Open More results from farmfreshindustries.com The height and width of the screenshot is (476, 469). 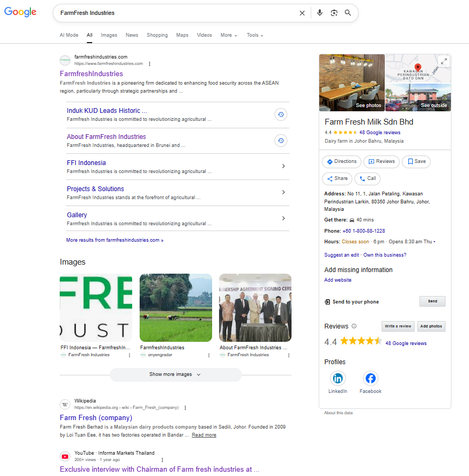click(115, 240)
